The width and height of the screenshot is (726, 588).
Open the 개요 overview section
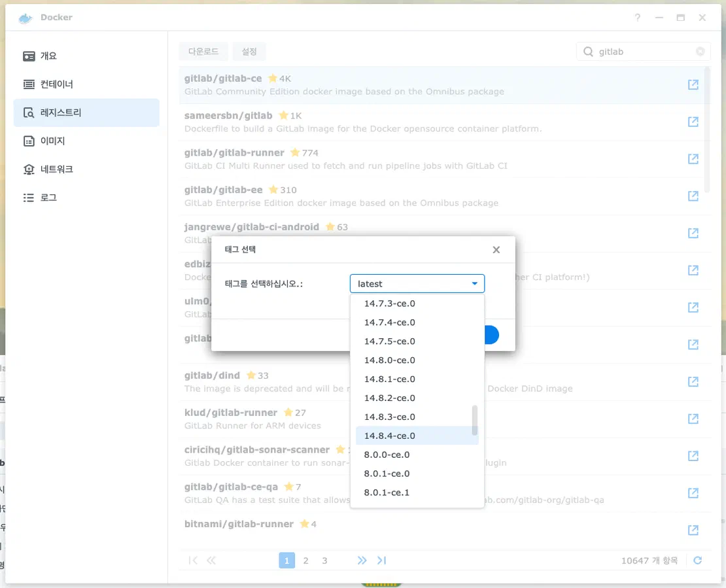click(86, 56)
